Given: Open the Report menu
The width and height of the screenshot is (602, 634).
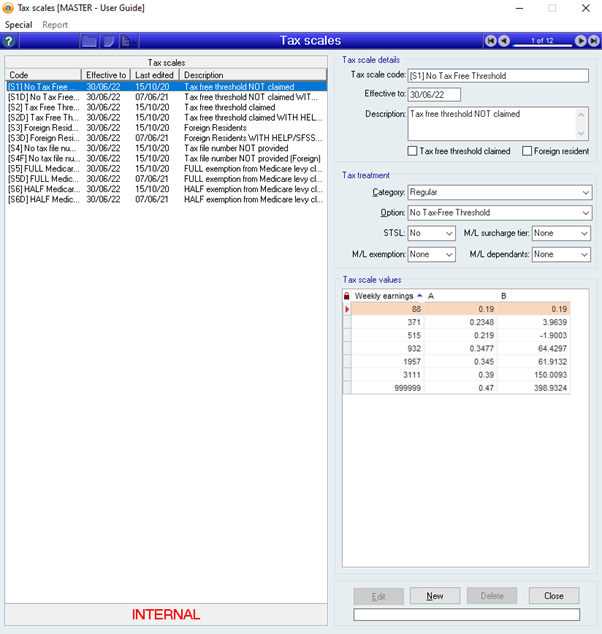Looking at the screenshot, I should [x=55, y=24].
